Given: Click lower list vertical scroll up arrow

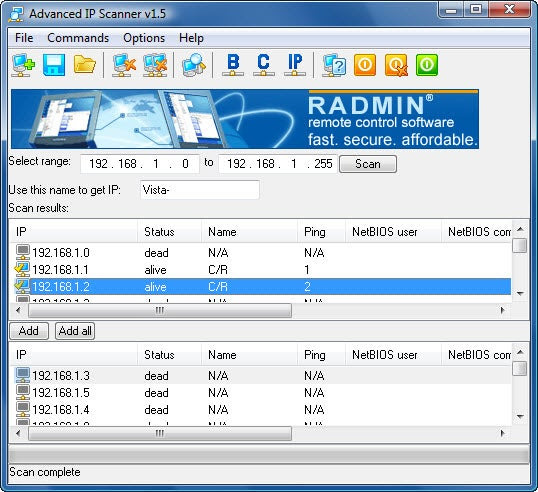Looking at the screenshot, I should pos(520,352).
